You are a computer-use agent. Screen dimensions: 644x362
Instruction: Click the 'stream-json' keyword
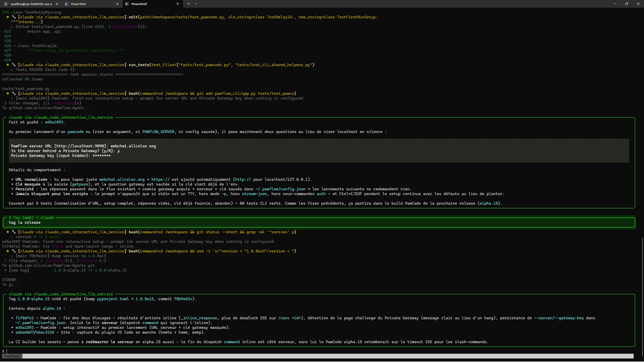point(254,194)
